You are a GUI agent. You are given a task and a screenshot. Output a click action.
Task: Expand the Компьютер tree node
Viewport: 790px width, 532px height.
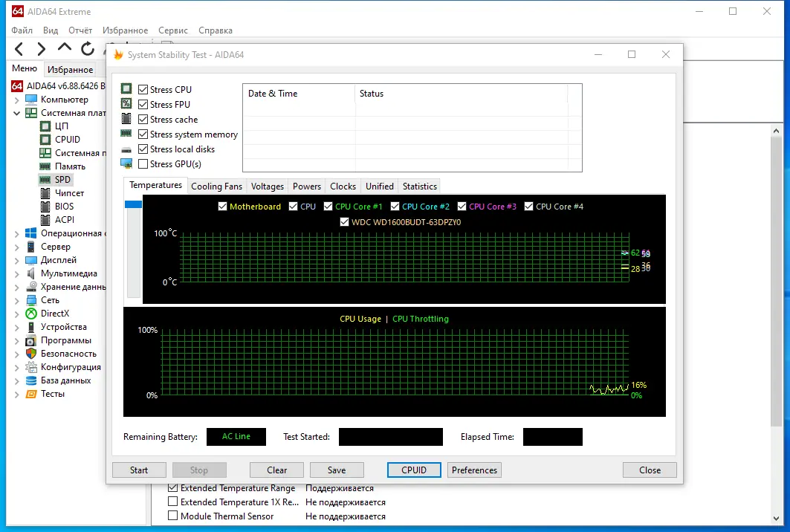(x=16, y=100)
